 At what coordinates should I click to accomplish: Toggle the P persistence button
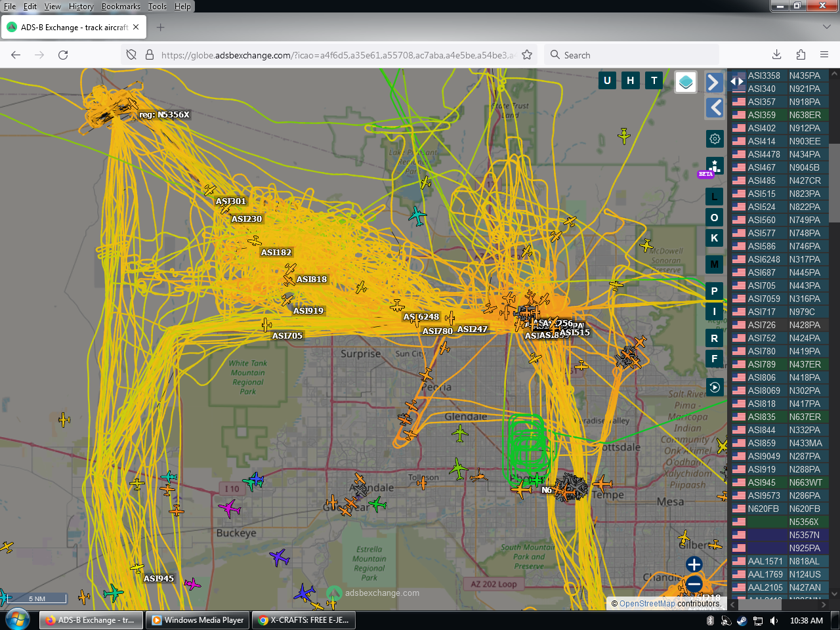[x=715, y=291]
